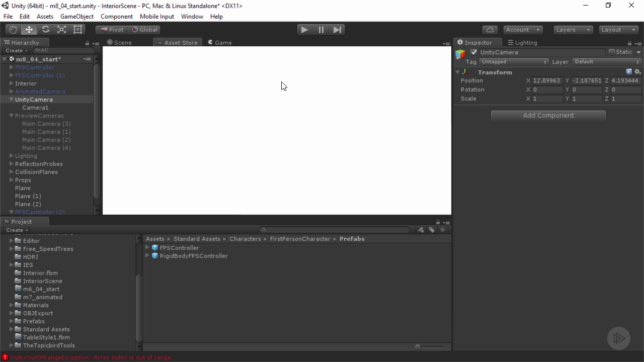Start Play mode
The width and height of the screenshot is (644, 362).
tap(304, 30)
